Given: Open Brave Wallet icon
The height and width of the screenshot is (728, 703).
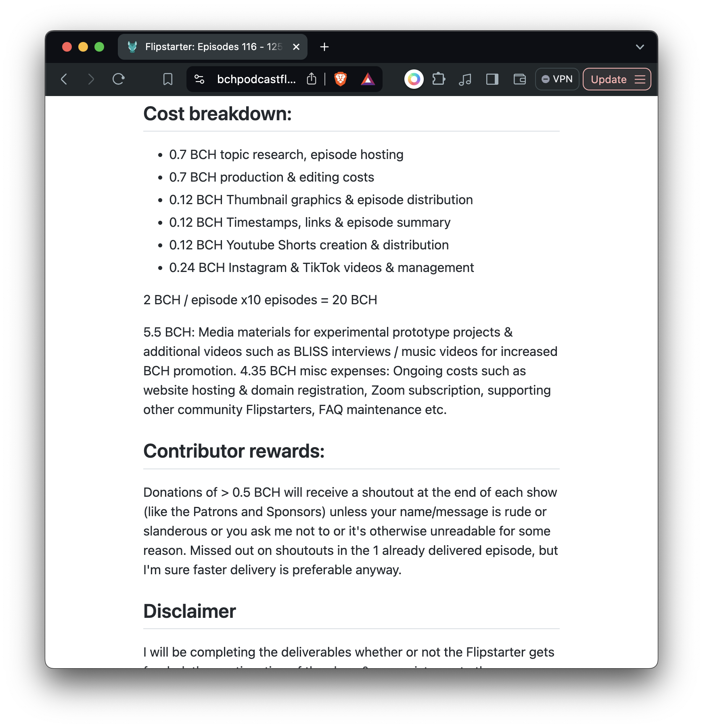Looking at the screenshot, I should 519,79.
